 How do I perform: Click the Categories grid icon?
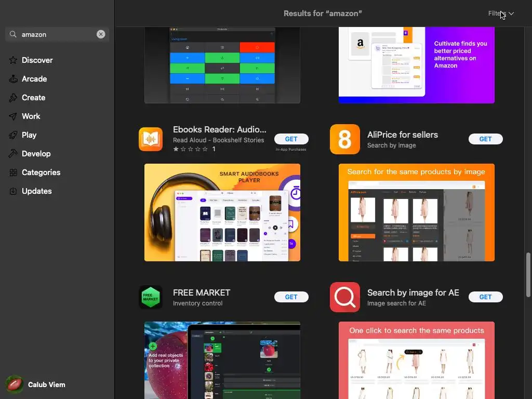click(13, 172)
